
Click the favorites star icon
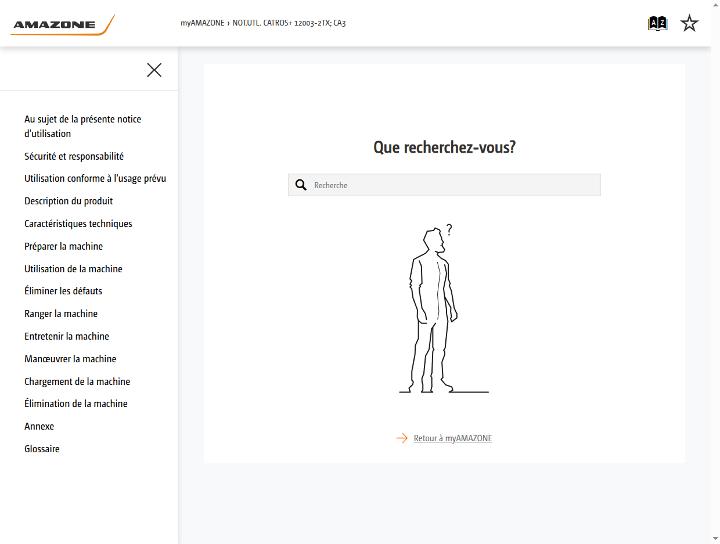689,23
